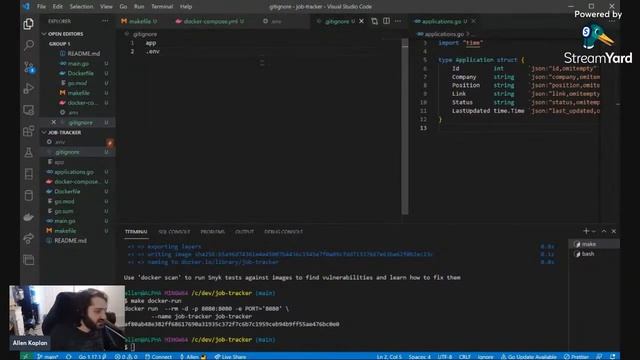Collapse the Open Editors section
The image size is (640, 360).
tap(64, 34)
